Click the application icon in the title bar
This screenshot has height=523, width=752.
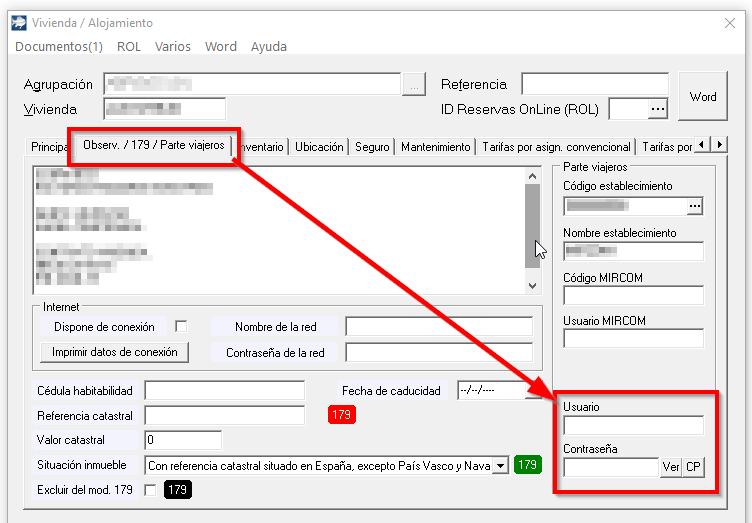pyautogui.click(x=19, y=23)
